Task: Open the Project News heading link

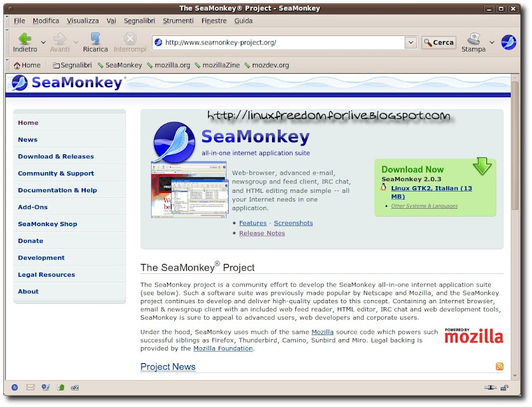Action: pos(168,366)
